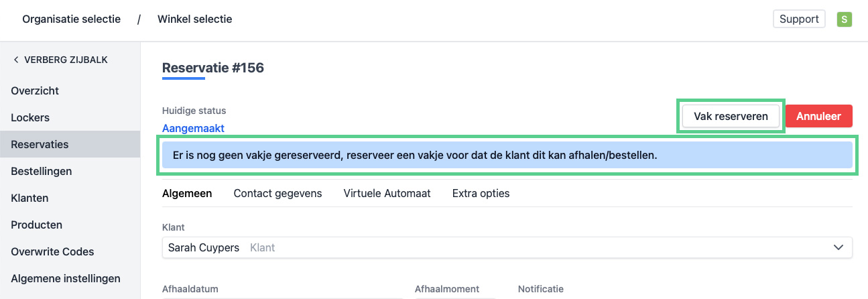This screenshot has height=299, width=868.
Task: Go to Organisatie selectie breadcrumb
Action: (71, 19)
